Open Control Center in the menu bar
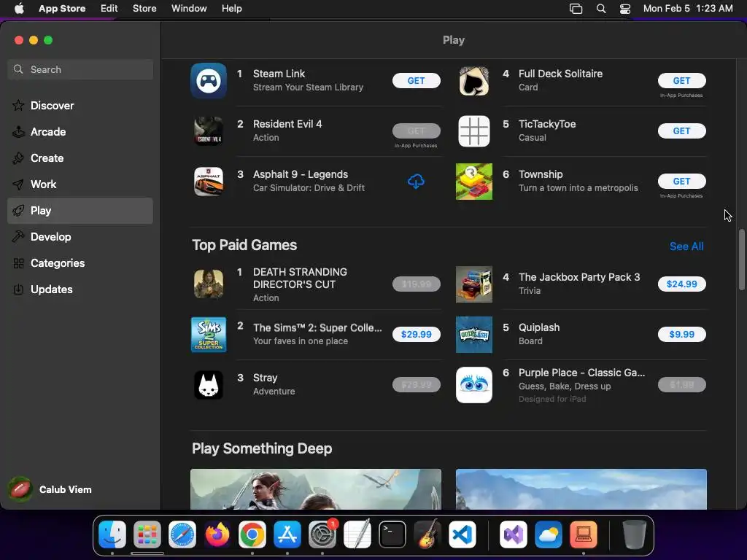747x560 pixels. coord(625,9)
